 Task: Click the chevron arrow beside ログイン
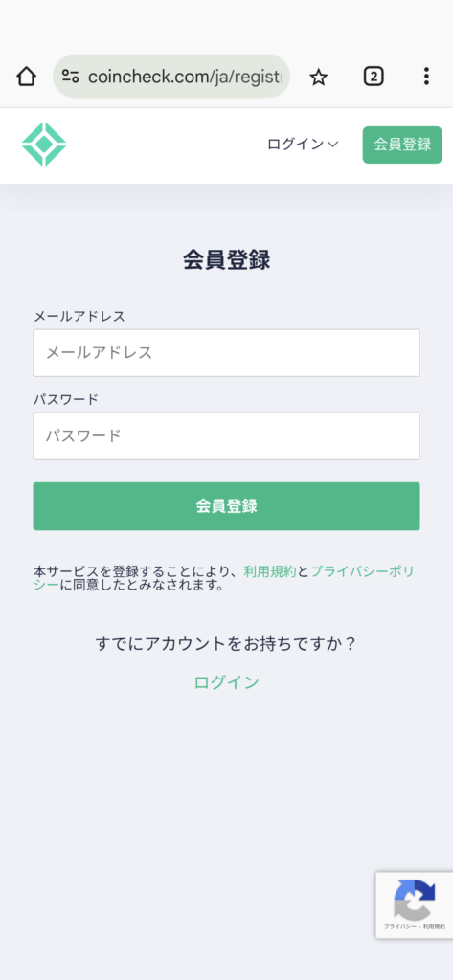tap(333, 145)
